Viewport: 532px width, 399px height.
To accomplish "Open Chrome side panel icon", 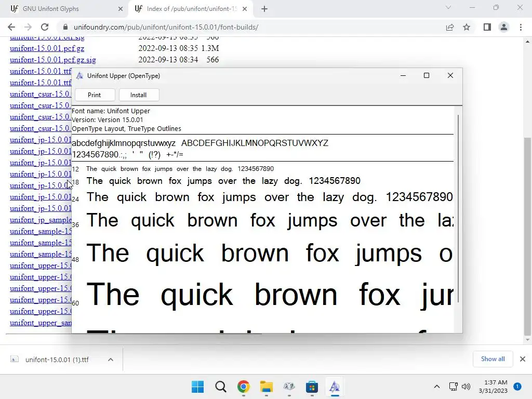I will click(487, 27).
